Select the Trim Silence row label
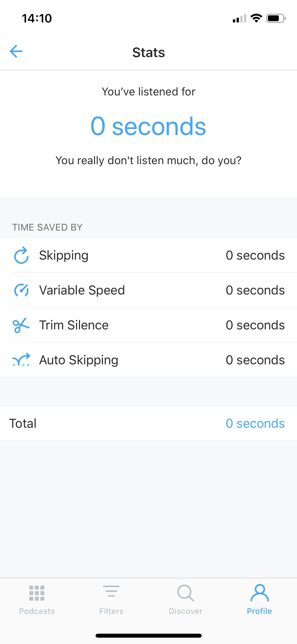Viewport: 297px width, 644px height. 74,325
